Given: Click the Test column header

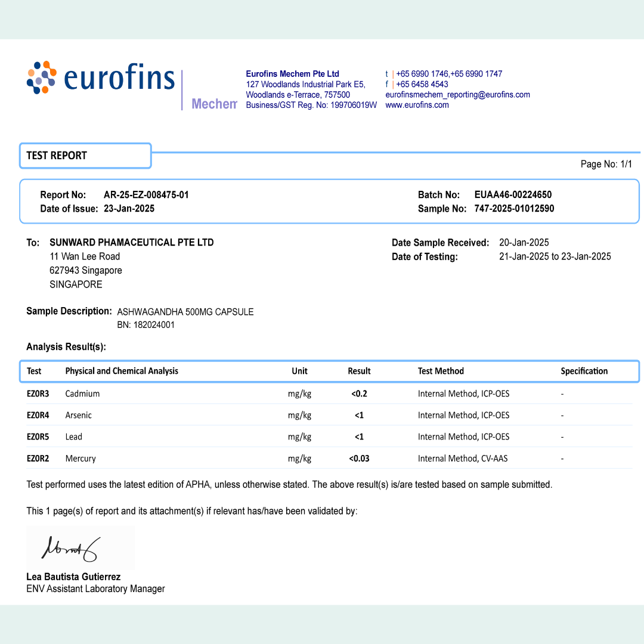Looking at the screenshot, I should coord(34,371).
